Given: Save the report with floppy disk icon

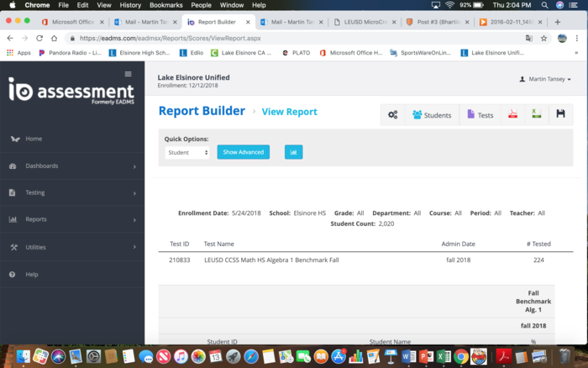Looking at the screenshot, I should pos(560,115).
